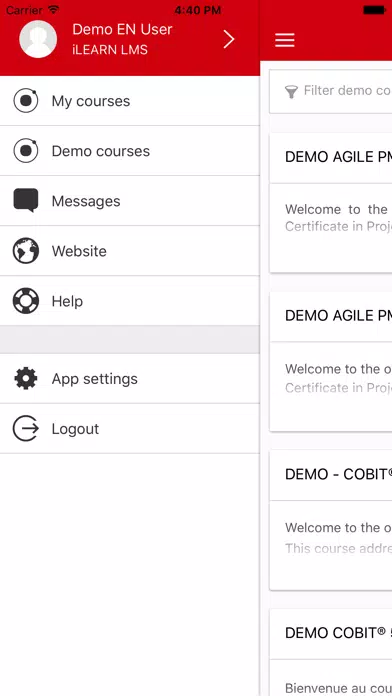
Task: Click the Carrier status label
Action: point(24,10)
